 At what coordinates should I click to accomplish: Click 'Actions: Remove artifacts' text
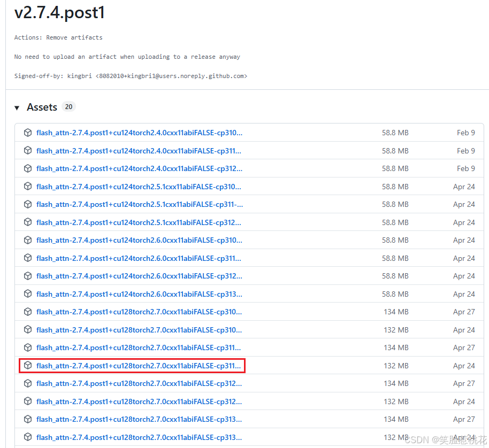coord(58,37)
